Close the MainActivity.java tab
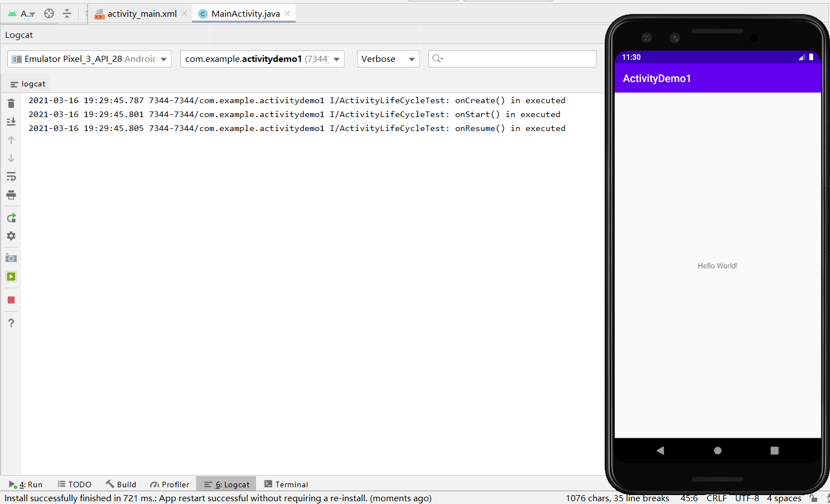Viewport: 830px width, 504px height. (287, 13)
